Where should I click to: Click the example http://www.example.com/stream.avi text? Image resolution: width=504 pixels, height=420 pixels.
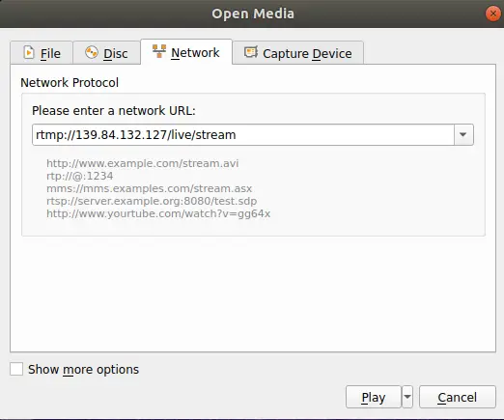click(143, 163)
